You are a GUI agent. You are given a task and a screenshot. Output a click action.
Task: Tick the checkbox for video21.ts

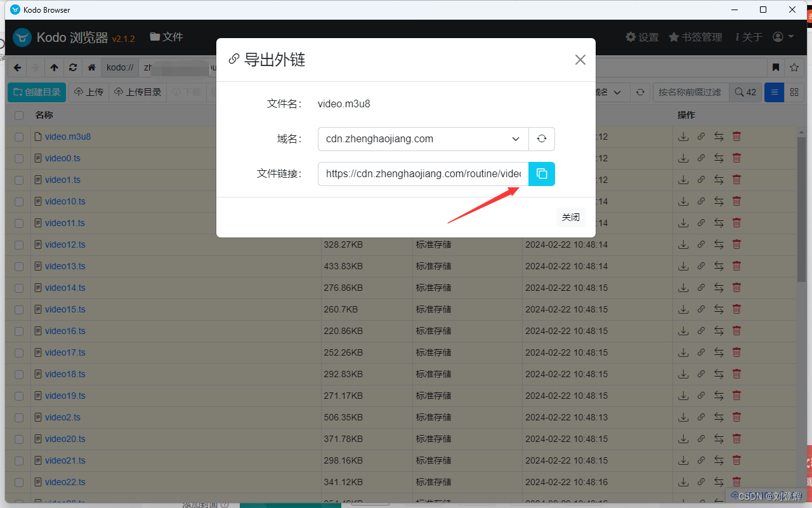[19, 461]
